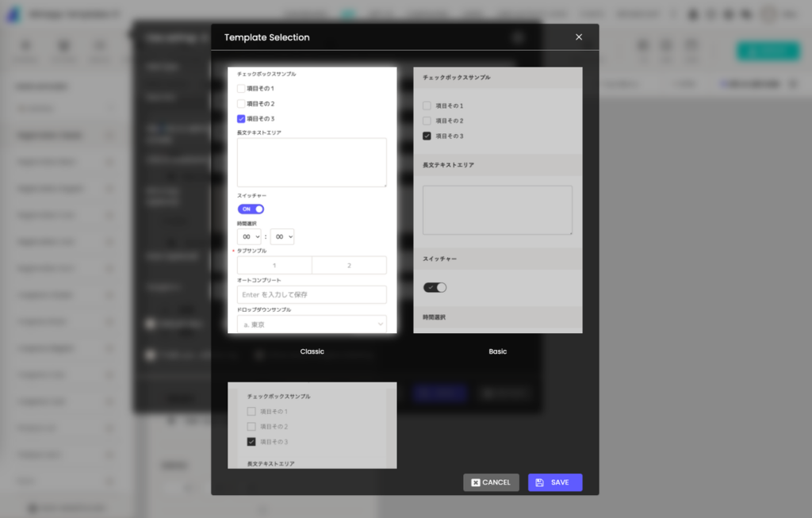Select tab 2 in the tab sample
The image size is (812, 518).
coord(349,266)
